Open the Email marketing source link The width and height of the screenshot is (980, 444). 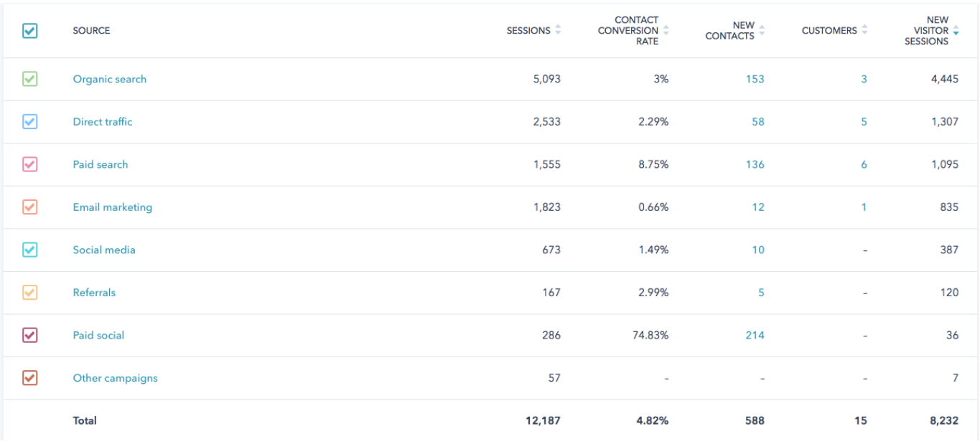click(x=112, y=207)
